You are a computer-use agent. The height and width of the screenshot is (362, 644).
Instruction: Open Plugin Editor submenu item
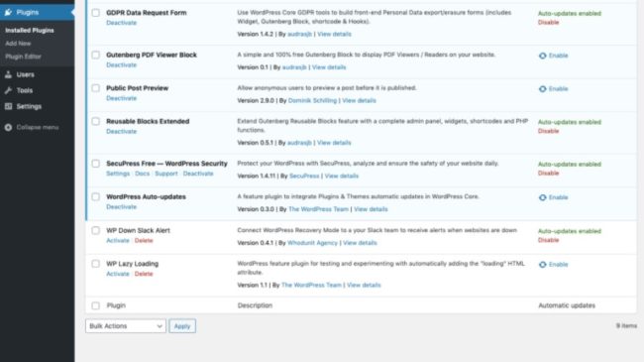tap(23, 57)
